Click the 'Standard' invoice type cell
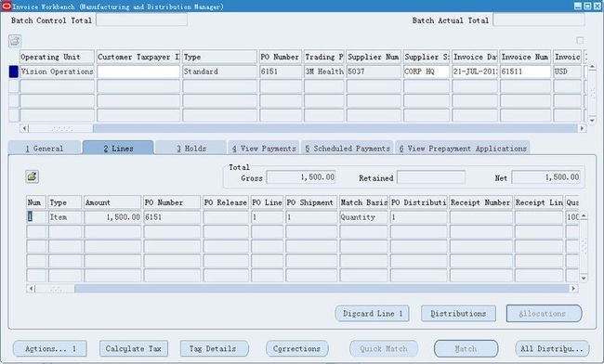This screenshot has width=604, height=364. (219, 71)
